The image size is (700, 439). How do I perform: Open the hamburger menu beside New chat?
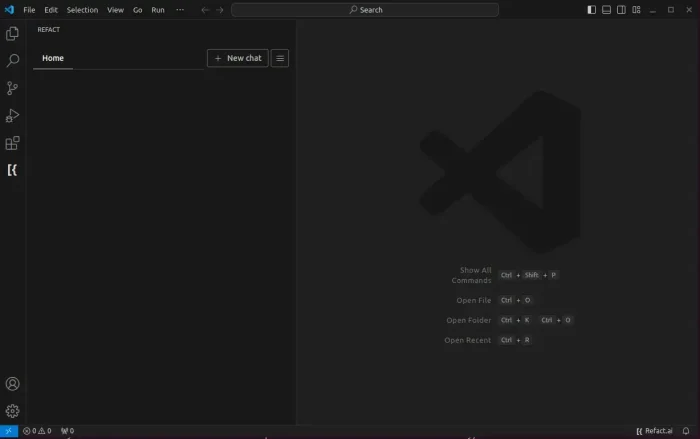(x=280, y=58)
